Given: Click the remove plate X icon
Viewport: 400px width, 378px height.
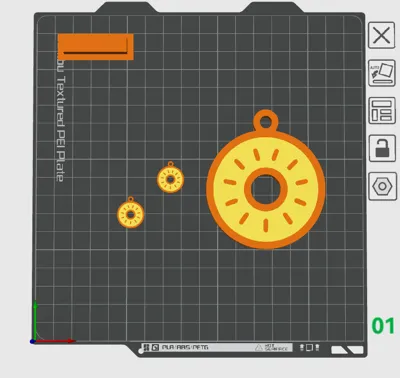Looking at the screenshot, I should pos(381,35).
